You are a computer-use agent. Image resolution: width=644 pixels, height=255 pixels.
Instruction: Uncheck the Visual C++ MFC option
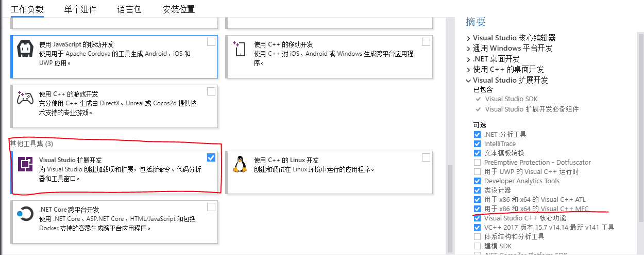477,209
